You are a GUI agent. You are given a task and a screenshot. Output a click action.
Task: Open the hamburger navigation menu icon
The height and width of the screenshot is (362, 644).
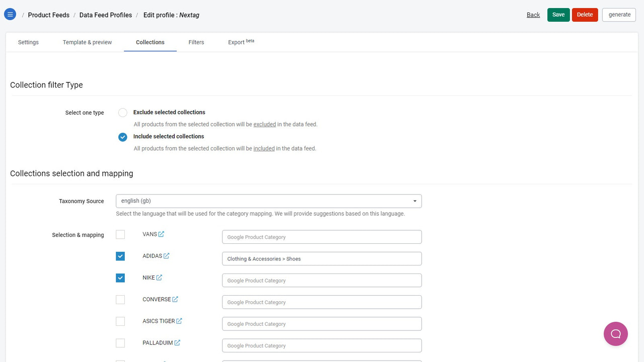(10, 14)
